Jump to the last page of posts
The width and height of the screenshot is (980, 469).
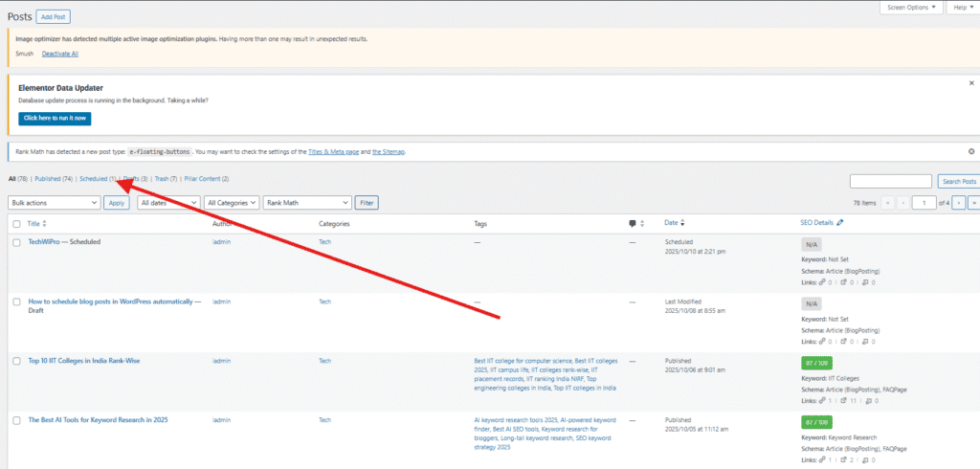(x=974, y=203)
